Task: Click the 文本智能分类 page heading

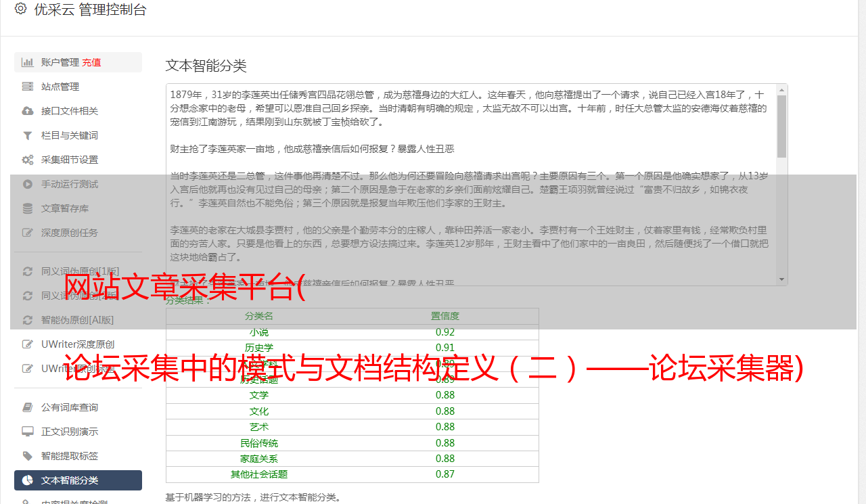Action: (206, 66)
